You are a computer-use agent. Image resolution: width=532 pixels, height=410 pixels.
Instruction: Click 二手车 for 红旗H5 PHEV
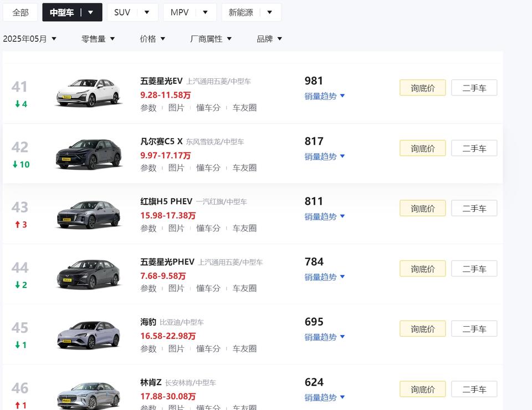(474, 208)
